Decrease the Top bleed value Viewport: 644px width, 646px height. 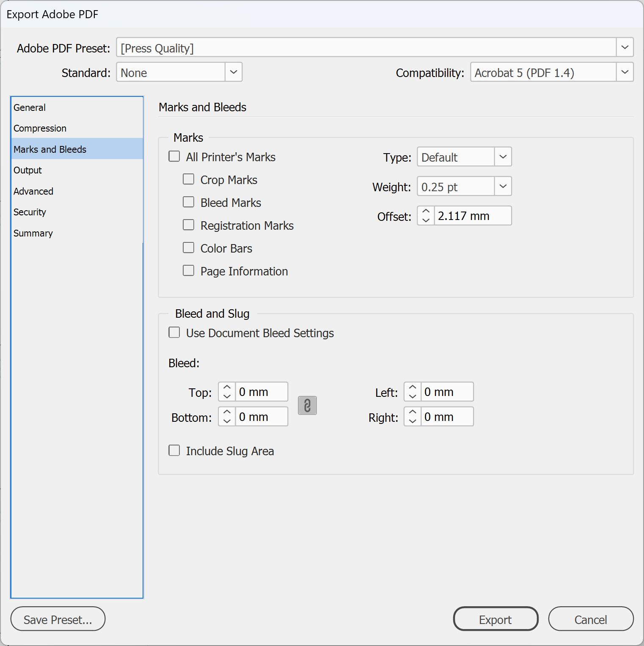point(227,396)
